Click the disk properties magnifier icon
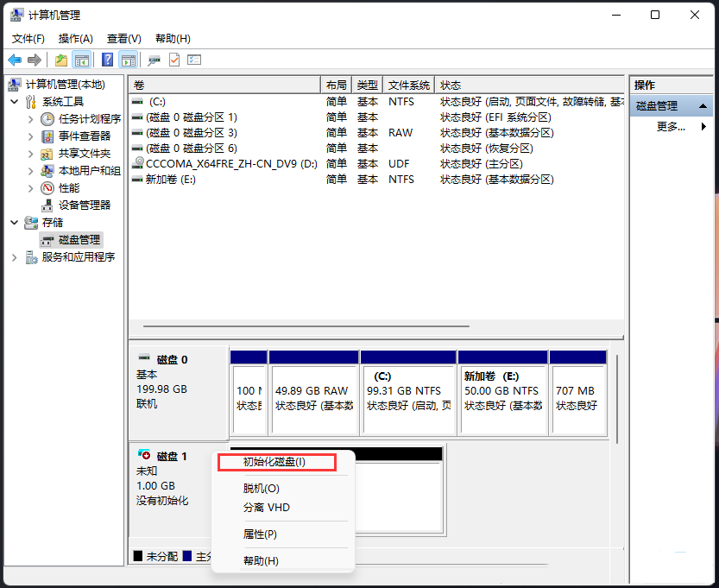Image resolution: width=719 pixels, height=588 pixels. click(x=154, y=60)
